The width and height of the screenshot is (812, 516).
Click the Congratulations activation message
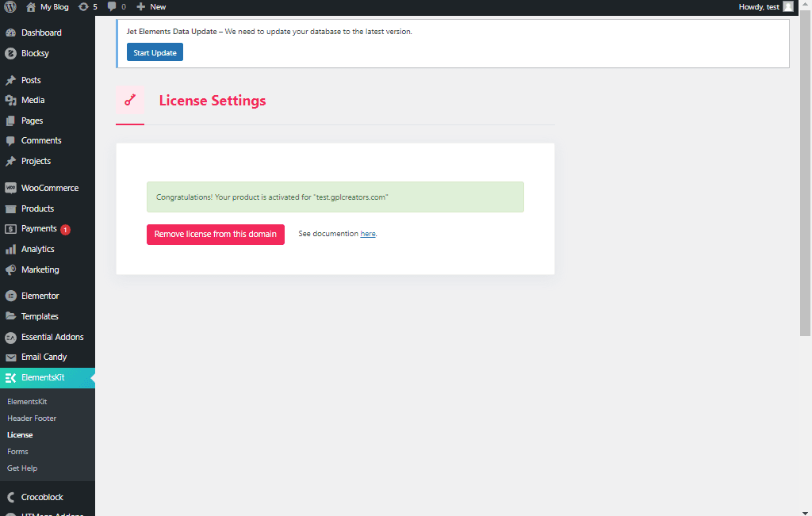pos(335,197)
